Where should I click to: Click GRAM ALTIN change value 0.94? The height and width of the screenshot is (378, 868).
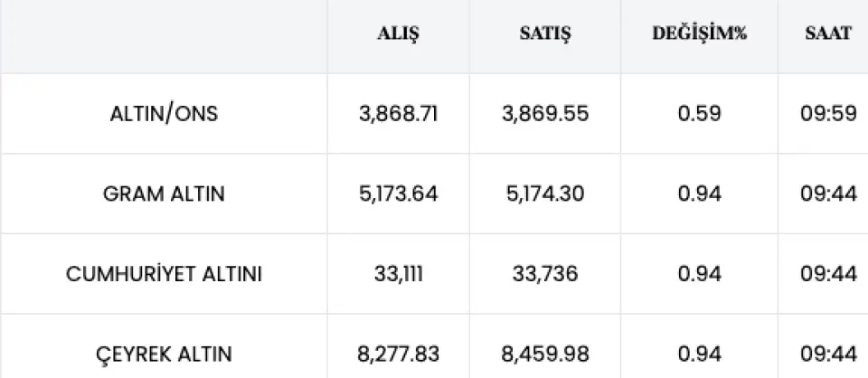[699, 194]
